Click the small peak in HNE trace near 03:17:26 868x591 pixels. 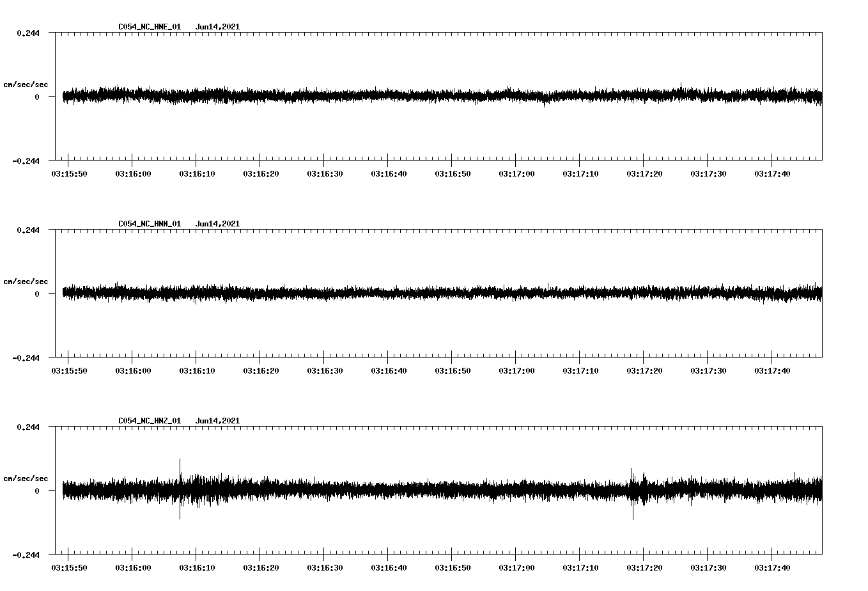coord(681,88)
